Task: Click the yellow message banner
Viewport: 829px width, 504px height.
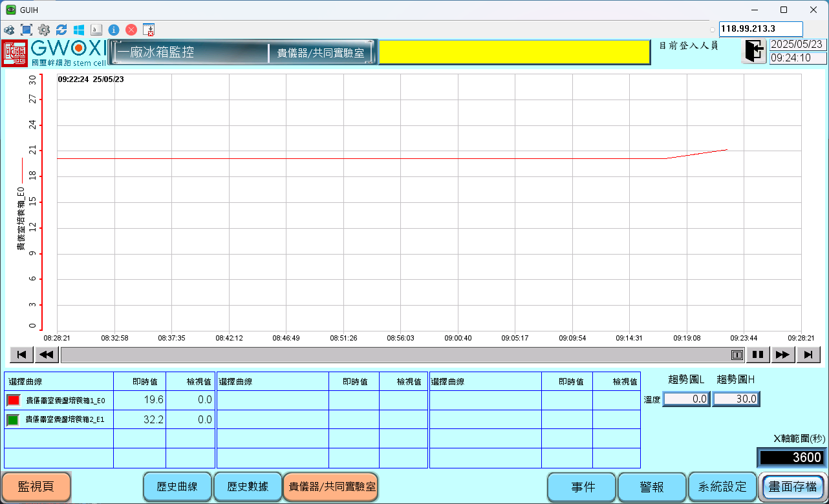Action: (514, 52)
